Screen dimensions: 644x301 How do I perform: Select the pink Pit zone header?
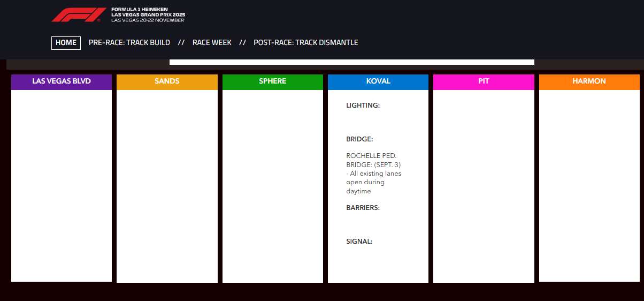click(484, 81)
